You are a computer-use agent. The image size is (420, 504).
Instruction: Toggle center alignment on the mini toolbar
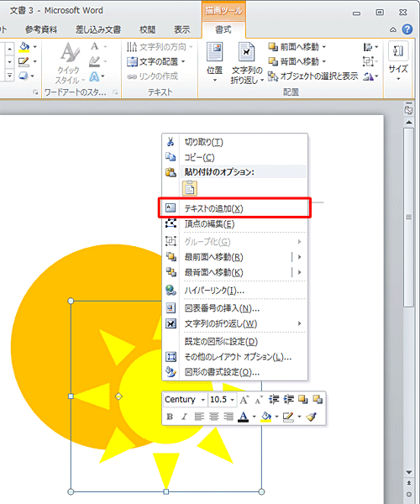(x=213, y=417)
